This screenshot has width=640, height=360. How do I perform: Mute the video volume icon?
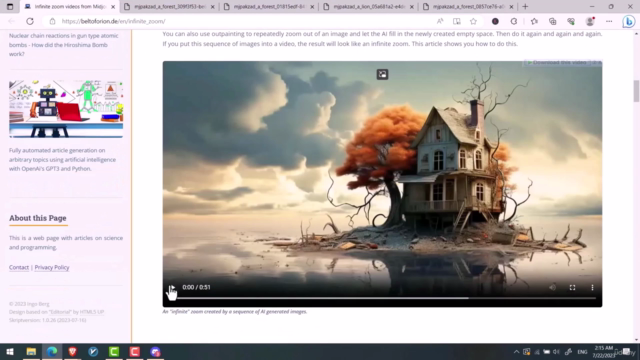click(x=552, y=287)
